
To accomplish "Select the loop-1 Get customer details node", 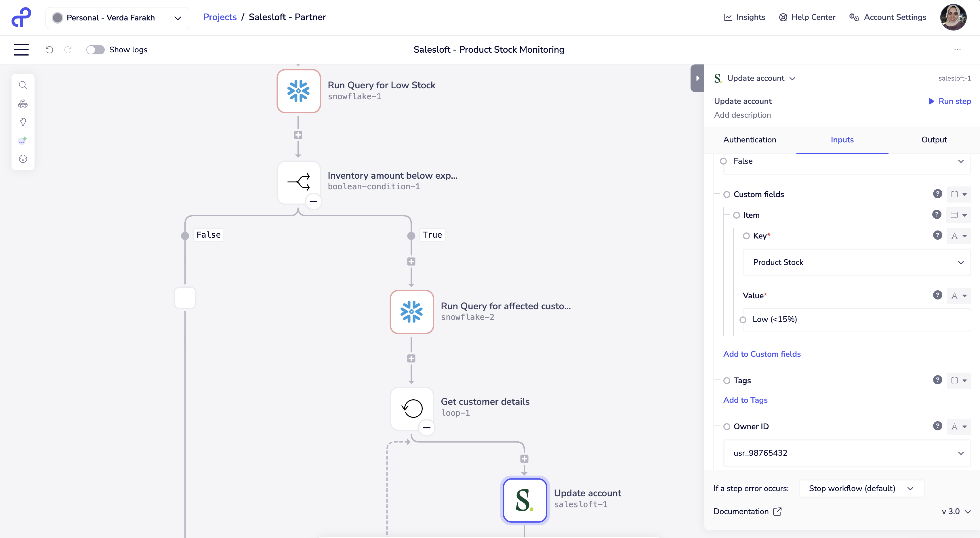I will point(412,409).
